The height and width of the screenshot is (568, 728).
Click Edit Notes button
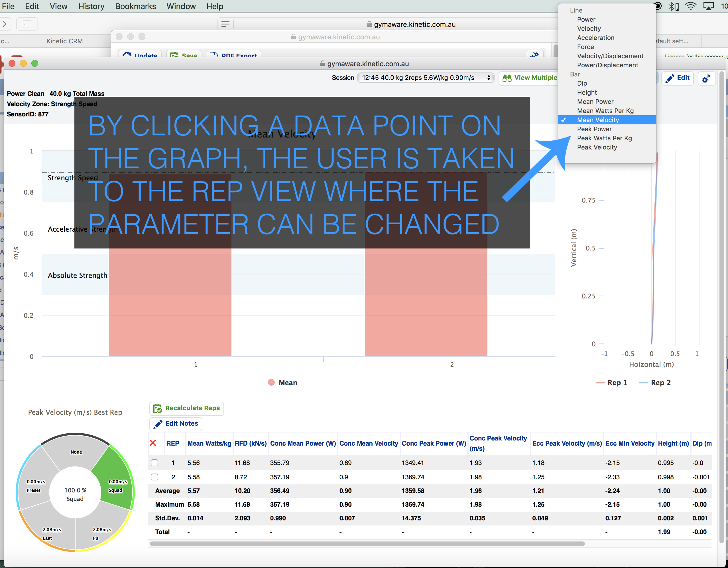coord(176,424)
